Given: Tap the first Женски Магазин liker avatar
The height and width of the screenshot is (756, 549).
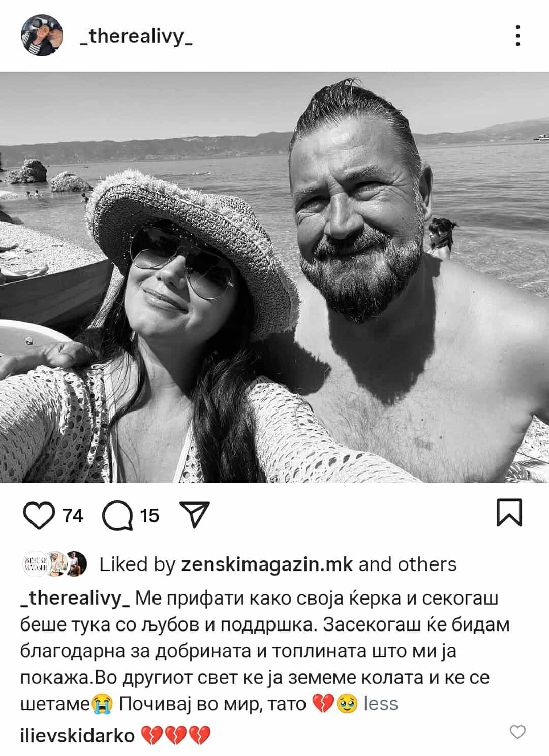Looking at the screenshot, I should pyautogui.click(x=35, y=564).
